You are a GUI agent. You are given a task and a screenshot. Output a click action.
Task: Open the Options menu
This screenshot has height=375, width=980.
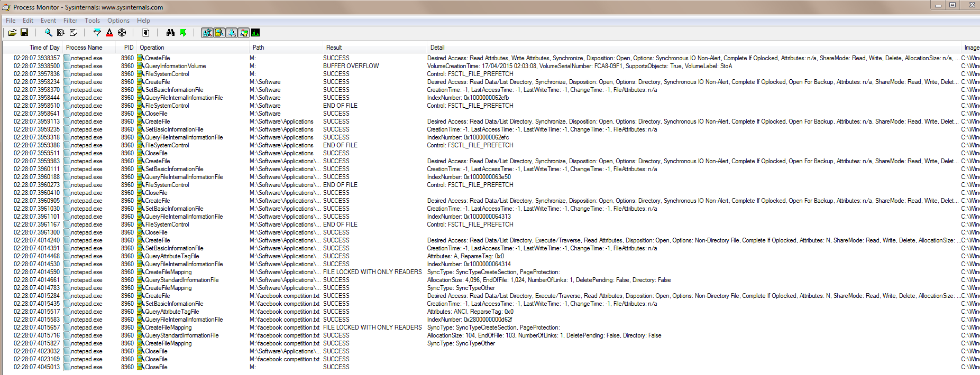pos(118,21)
